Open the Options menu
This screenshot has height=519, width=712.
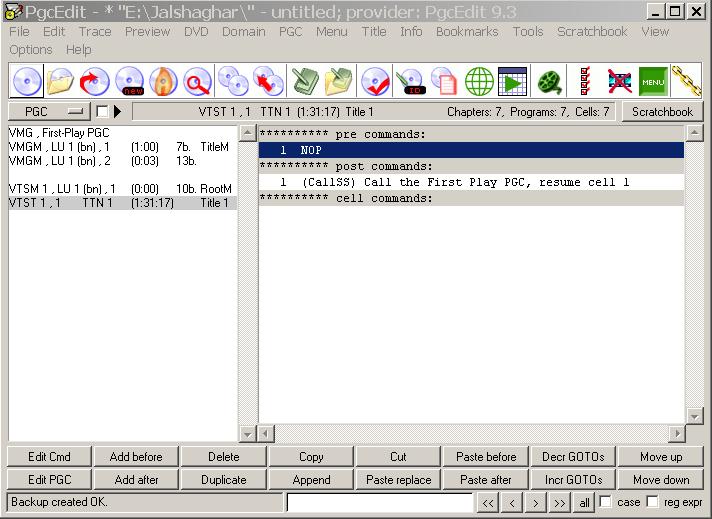31,49
